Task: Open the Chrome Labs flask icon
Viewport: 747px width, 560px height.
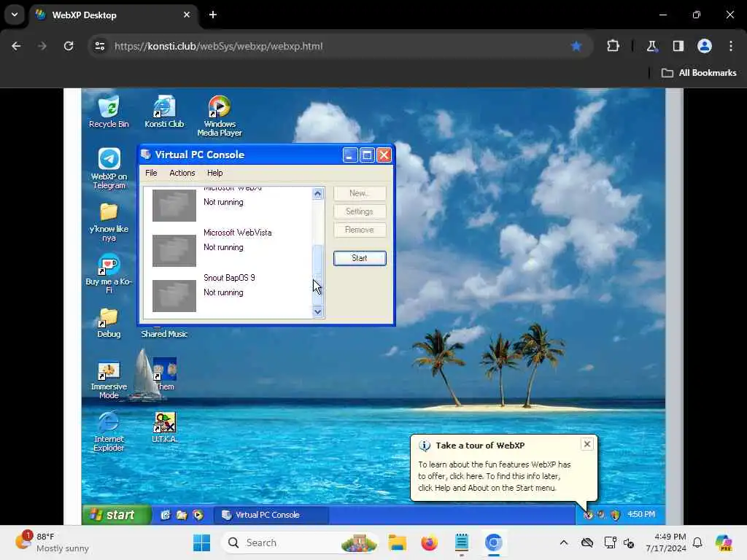Action: click(x=651, y=46)
